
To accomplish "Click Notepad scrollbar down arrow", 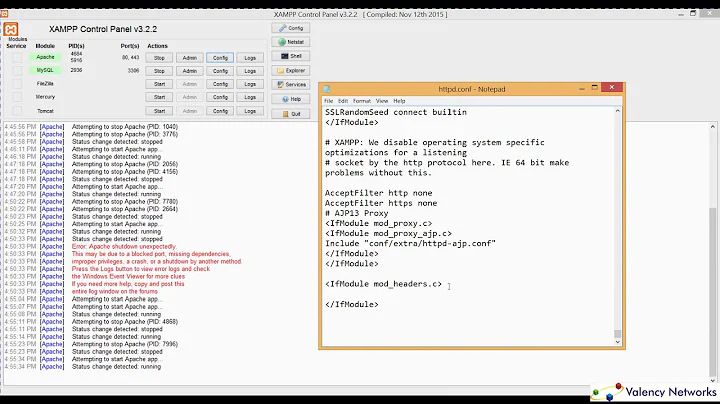I will (618, 342).
